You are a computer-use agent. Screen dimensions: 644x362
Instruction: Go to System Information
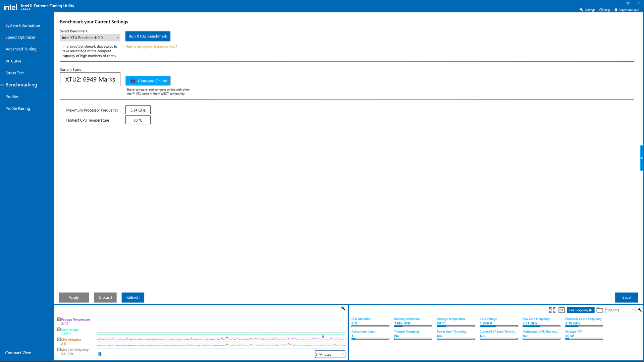click(x=23, y=25)
